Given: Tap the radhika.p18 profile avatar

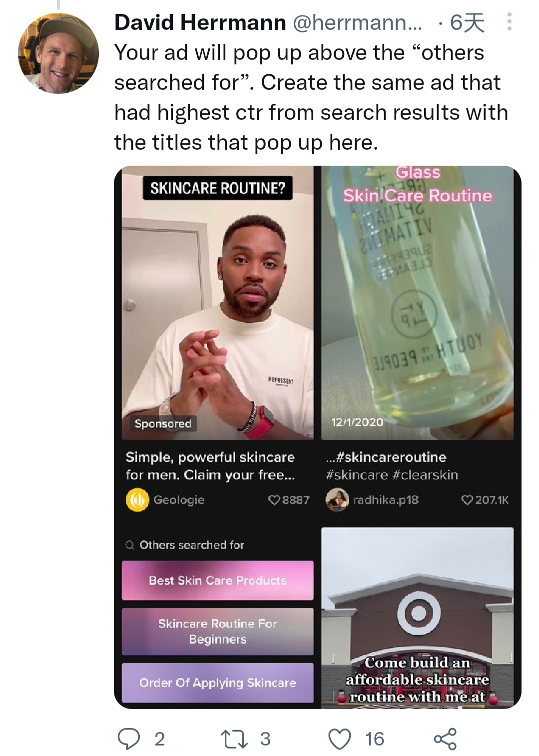Looking at the screenshot, I should (x=337, y=500).
